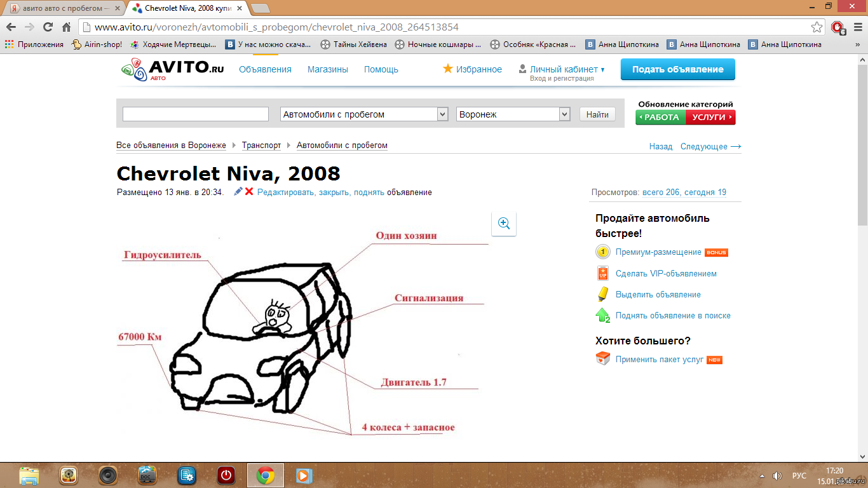Click the red adblock extension icon
The width and height of the screenshot is (868, 488).
837,27
